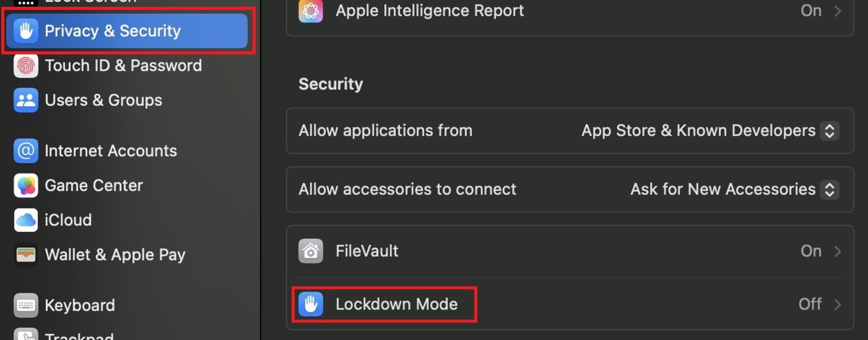Click the Touch ID fingerprint icon
This screenshot has height=340, width=868.
[x=26, y=65]
